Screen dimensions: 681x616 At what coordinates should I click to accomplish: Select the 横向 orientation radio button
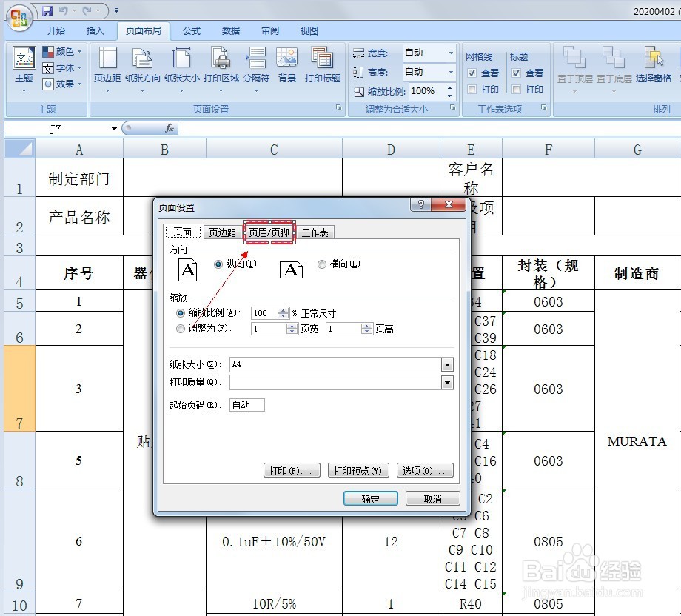click(322, 264)
